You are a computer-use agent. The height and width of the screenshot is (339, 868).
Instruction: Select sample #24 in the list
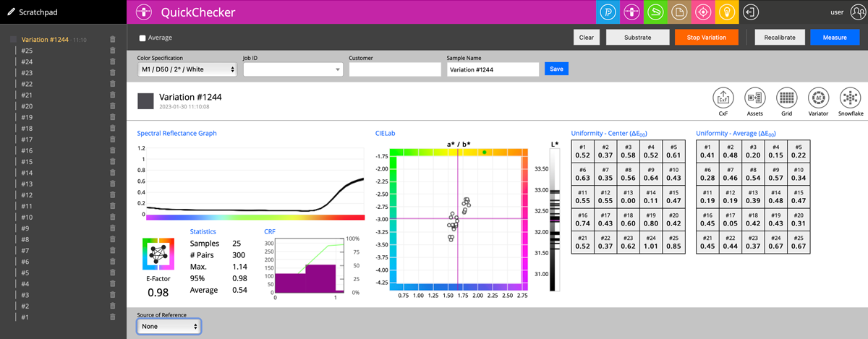[27, 61]
